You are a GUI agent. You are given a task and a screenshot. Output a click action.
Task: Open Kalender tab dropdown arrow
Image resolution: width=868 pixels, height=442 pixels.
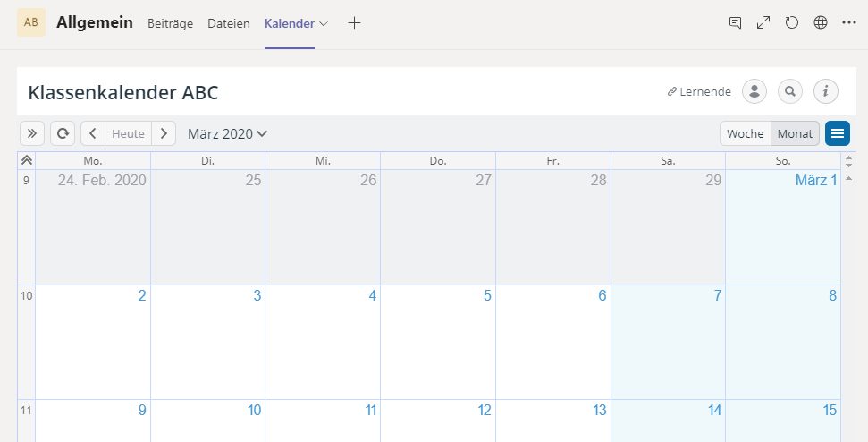pos(324,24)
